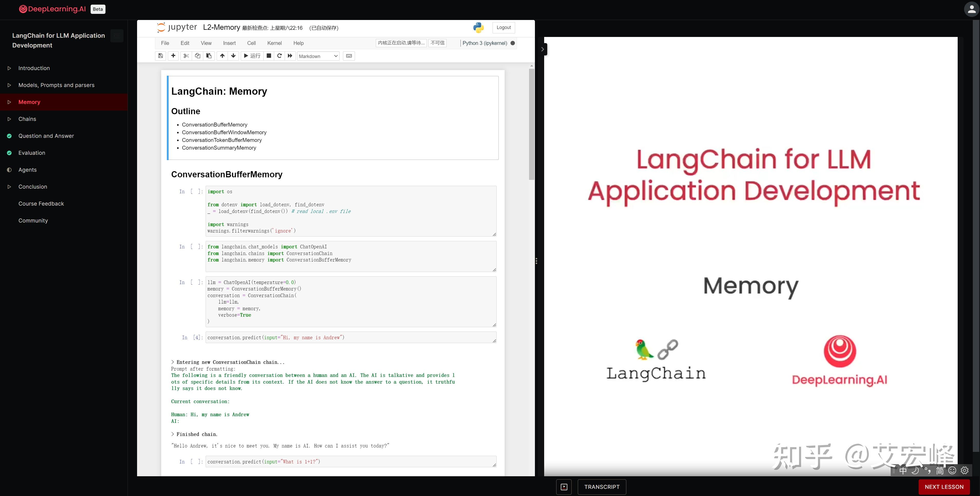Insert a new cell with the plus icon
The height and width of the screenshot is (496, 980).
(x=173, y=56)
